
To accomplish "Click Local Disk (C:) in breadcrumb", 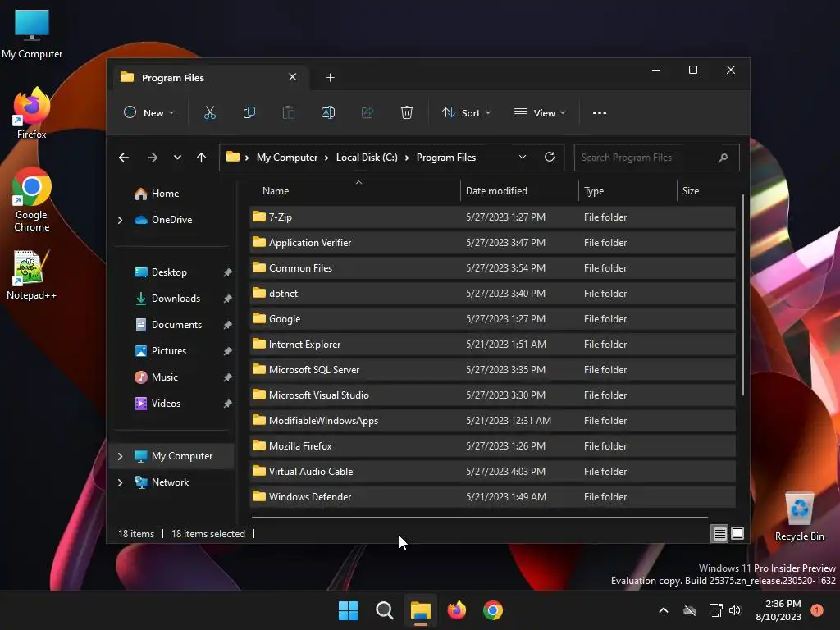I will coord(367,157).
